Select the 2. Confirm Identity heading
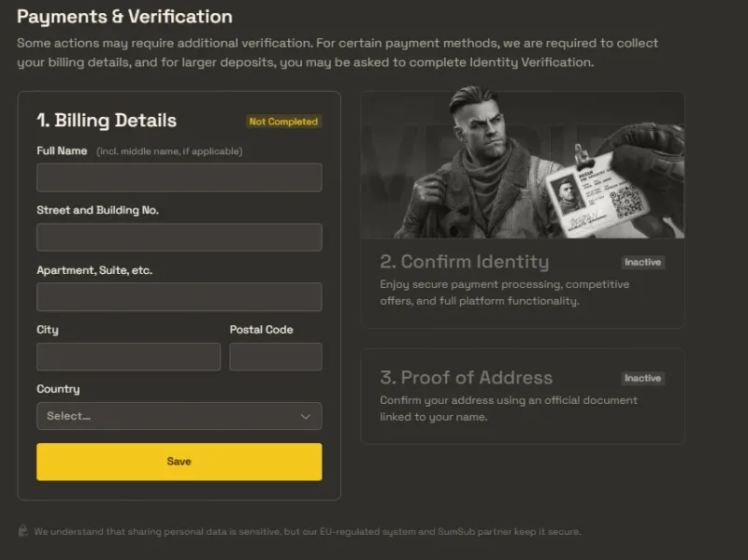 tap(464, 262)
